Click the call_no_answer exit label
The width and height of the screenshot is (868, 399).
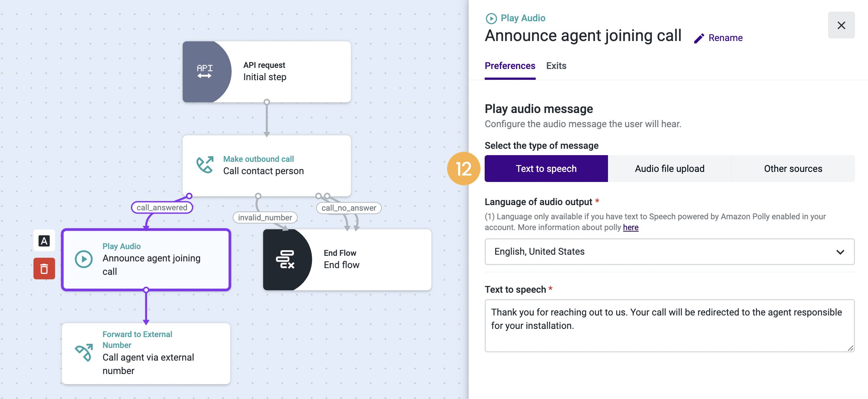point(349,208)
